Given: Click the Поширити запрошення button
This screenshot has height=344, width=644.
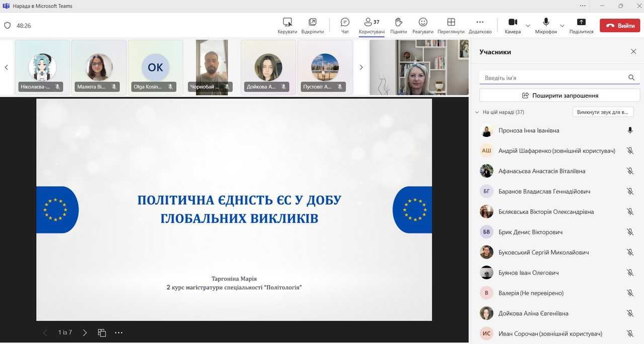Looking at the screenshot, I should click(x=559, y=95).
